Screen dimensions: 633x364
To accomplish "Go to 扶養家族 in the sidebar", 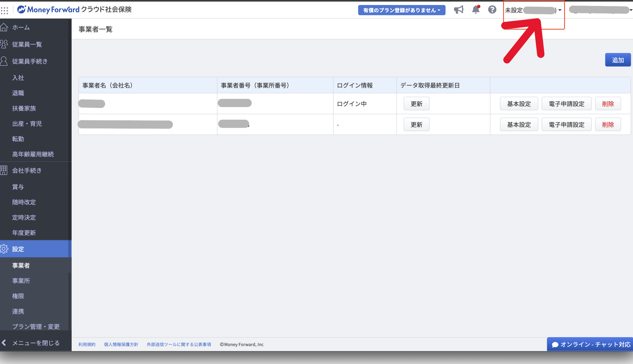I will (24, 108).
